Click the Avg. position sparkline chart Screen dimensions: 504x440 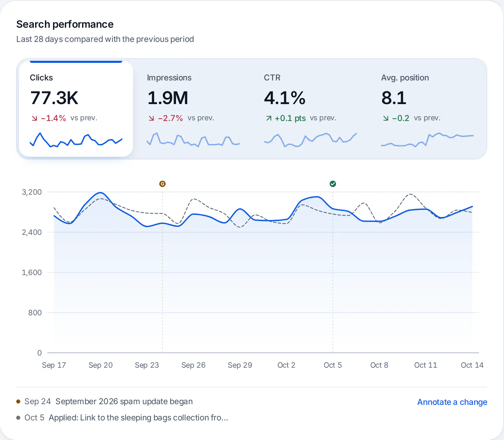[427, 140]
